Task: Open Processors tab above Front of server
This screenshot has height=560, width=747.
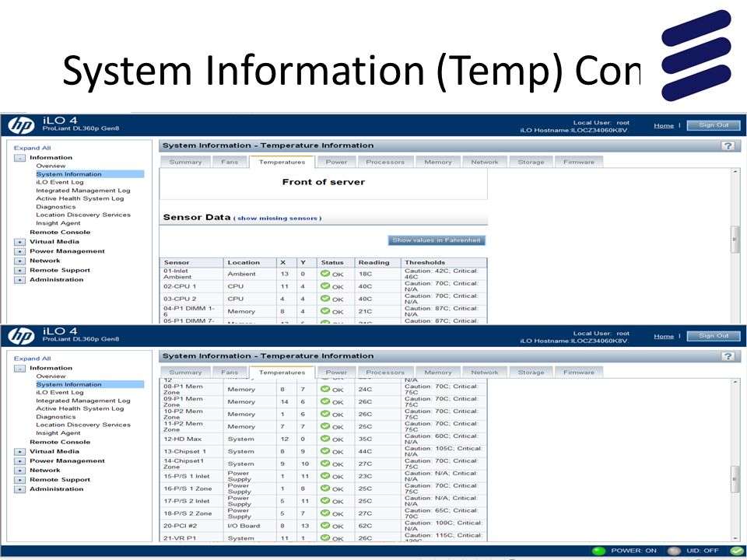Action: 385,162
